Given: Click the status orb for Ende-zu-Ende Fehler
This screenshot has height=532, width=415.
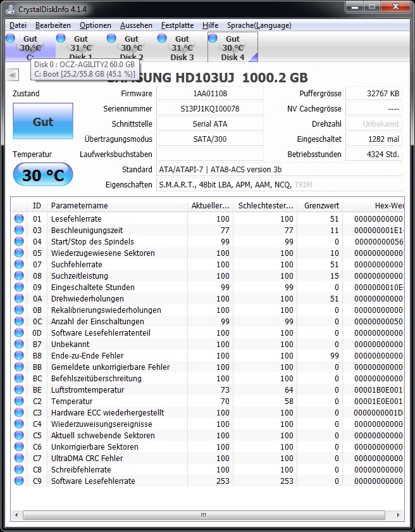Looking at the screenshot, I should (x=19, y=355).
